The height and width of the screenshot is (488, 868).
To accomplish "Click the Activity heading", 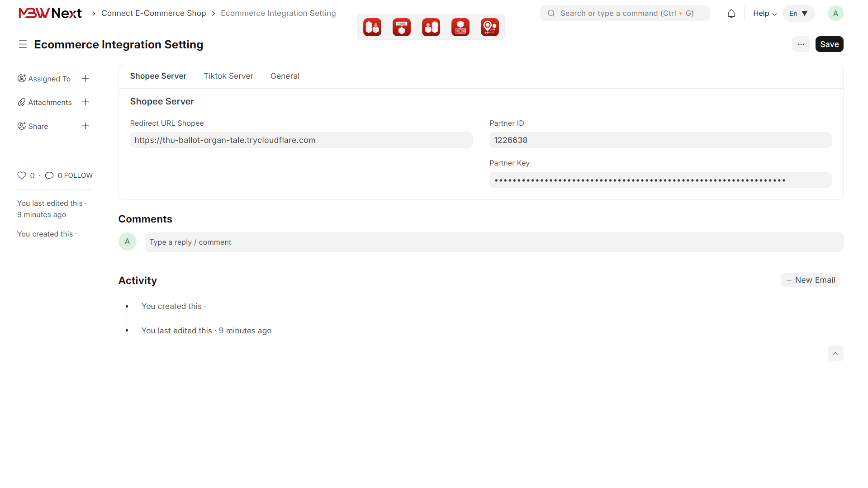I will [x=138, y=280].
